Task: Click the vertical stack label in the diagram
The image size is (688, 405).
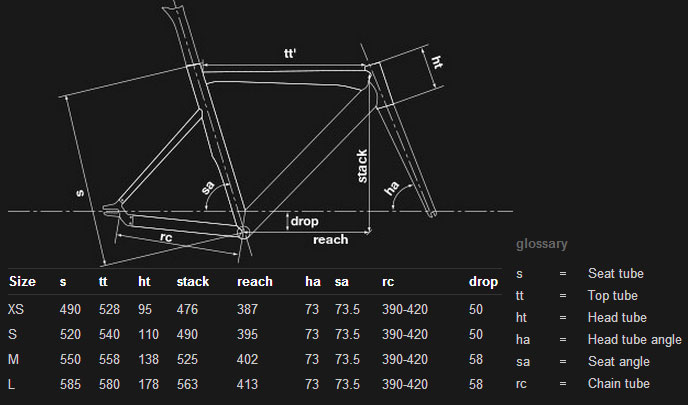Action: 362,167
